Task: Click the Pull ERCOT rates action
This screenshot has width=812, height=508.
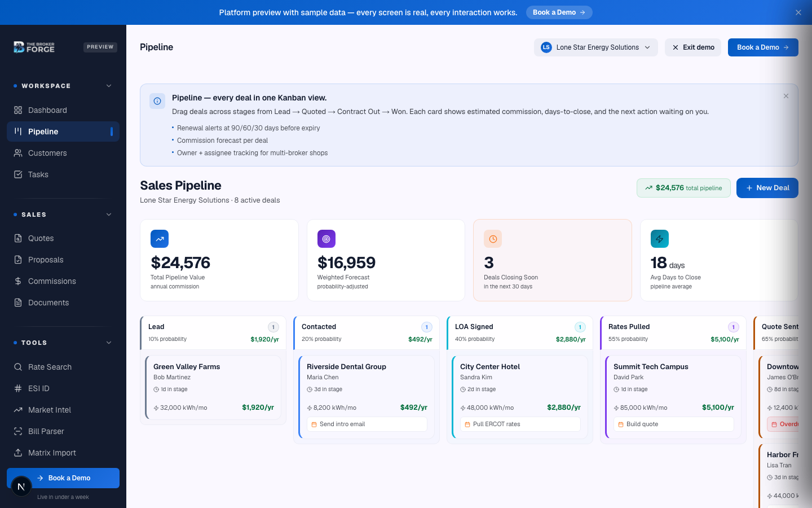Action: coord(520,424)
